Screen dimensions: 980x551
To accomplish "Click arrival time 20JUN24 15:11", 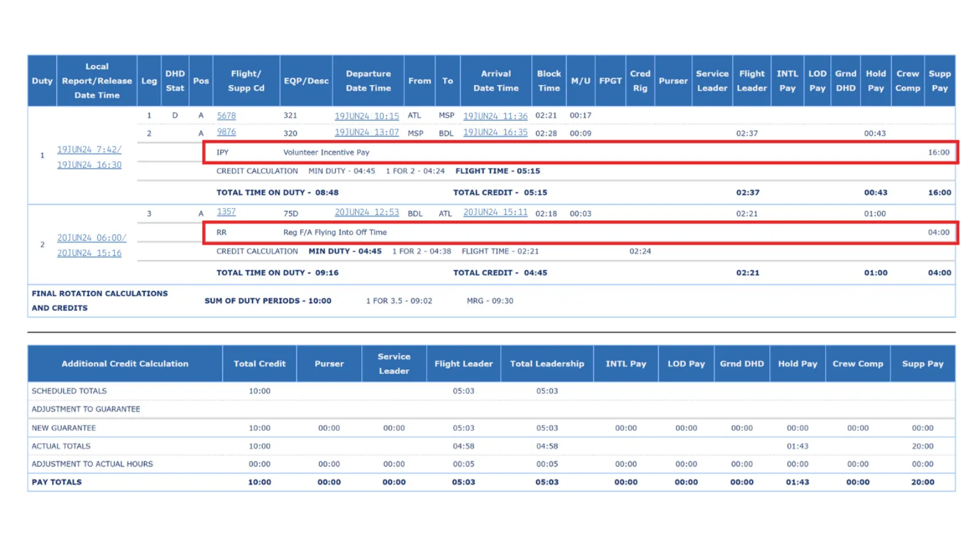I will [x=495, y=212].
